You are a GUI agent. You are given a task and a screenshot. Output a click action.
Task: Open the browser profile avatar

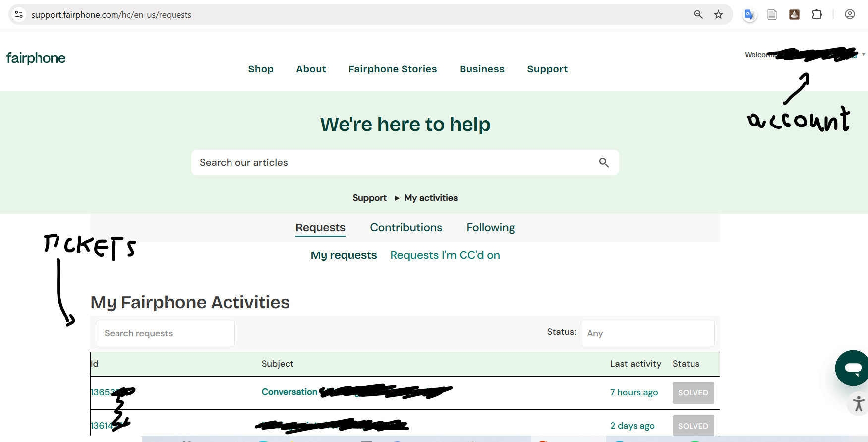click(x=850, y=15)
